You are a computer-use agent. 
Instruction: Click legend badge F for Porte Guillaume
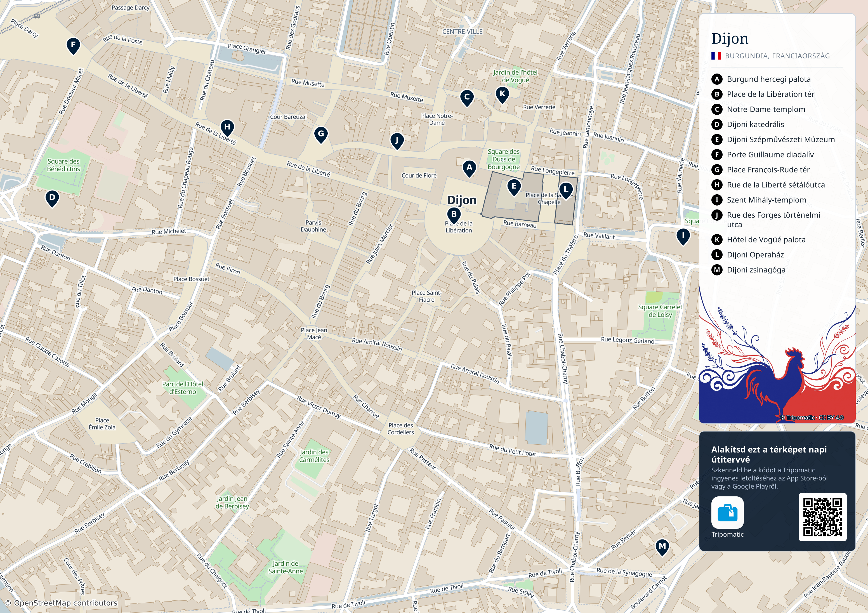pyautogui.click(x=717, y=155)
